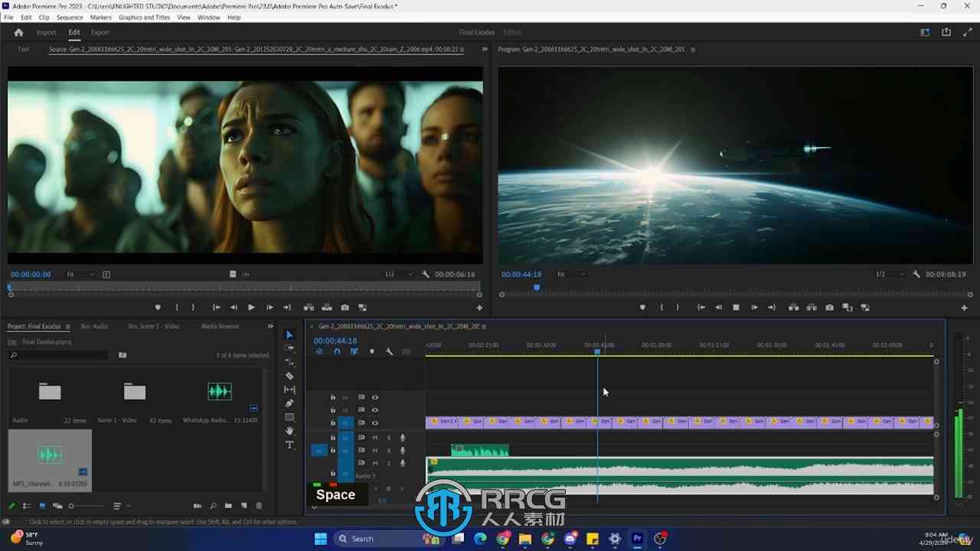Go to In point in Source monitor
This screenshot has width=980, height=551.
(x=216, y=307)
